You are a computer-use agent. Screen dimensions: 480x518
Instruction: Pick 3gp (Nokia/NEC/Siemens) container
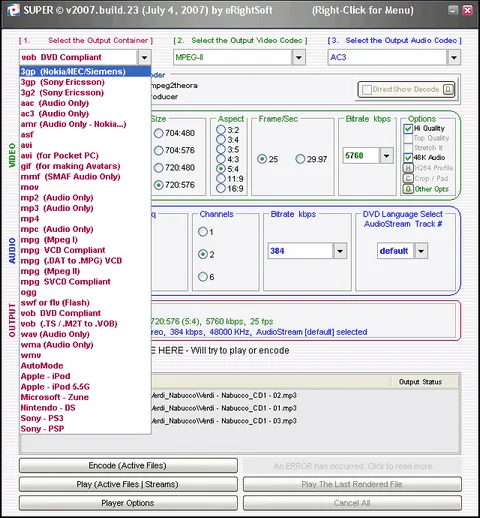tap(85, 71)
